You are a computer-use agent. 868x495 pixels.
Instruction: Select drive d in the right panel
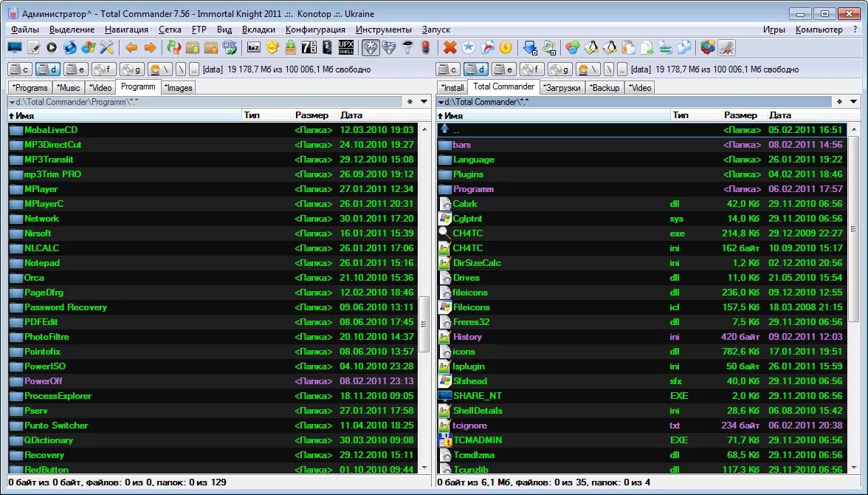(x=476, y=69)
